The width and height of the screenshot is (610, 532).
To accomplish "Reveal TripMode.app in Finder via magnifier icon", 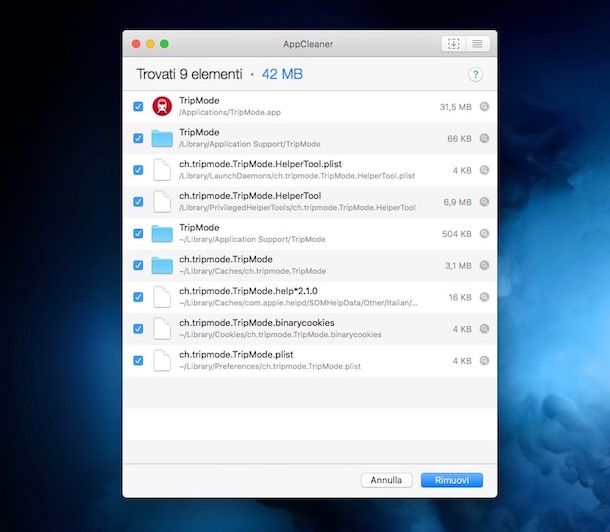I will (x=484, y=107).
